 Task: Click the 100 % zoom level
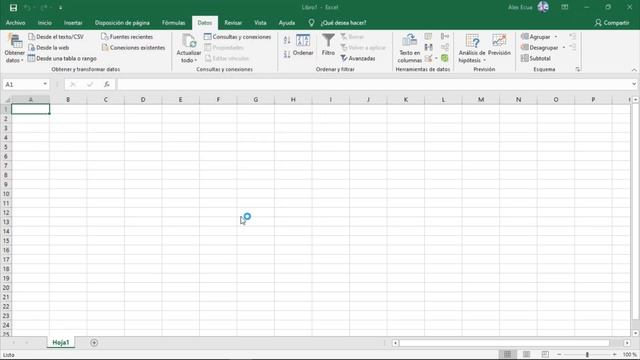[629, 355]
